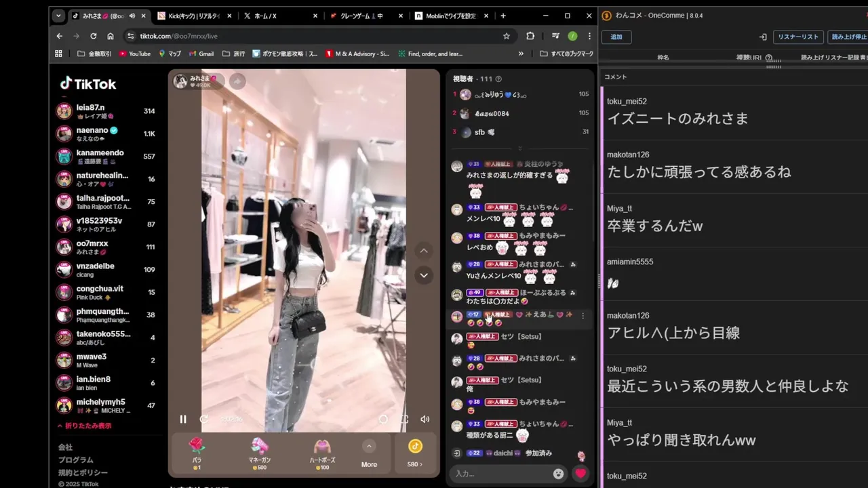Go to next live with down chevron
This screenshot has width=868, height=488.
click(424, 275)
